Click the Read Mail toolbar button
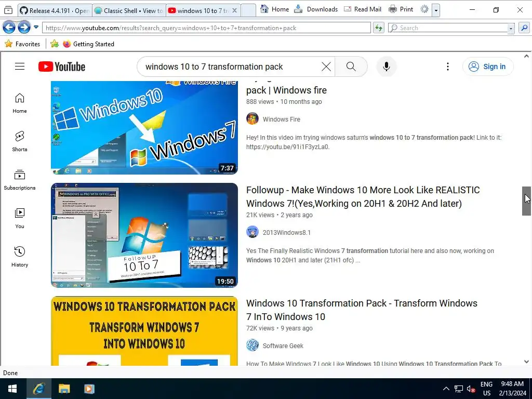This screenshot has width=532, height=399. tap(363, 9)
